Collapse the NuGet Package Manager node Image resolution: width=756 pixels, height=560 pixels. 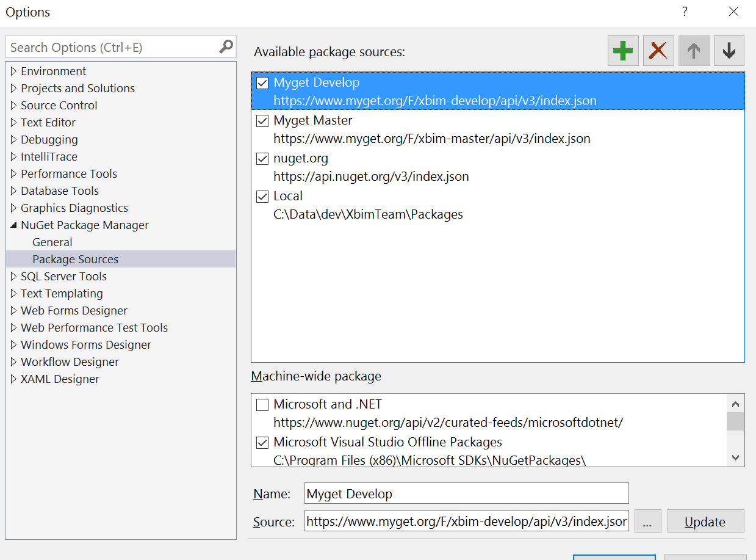pyautogui.click(x=13, y=225)
